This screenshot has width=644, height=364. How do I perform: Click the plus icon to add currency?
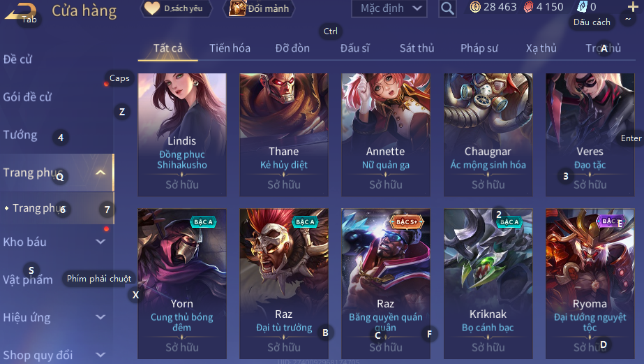[633, 6]
